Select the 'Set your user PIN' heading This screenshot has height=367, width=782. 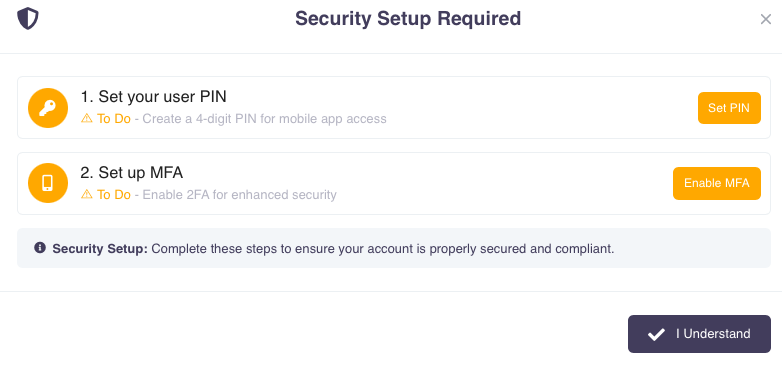tap(154, 96)
